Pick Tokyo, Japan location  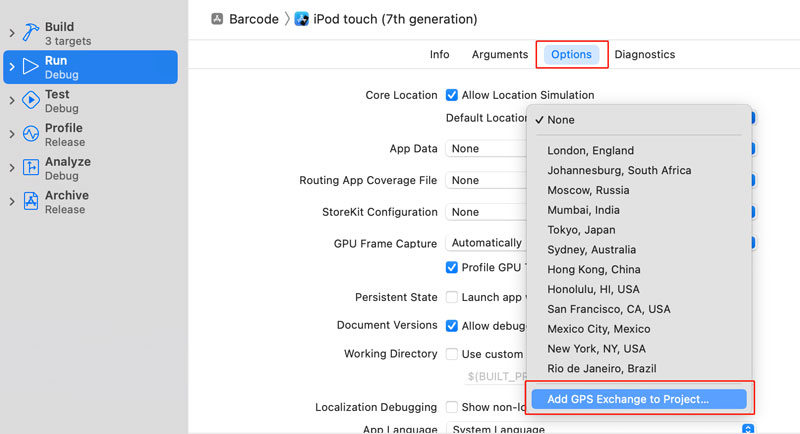(x=639, y=230)
